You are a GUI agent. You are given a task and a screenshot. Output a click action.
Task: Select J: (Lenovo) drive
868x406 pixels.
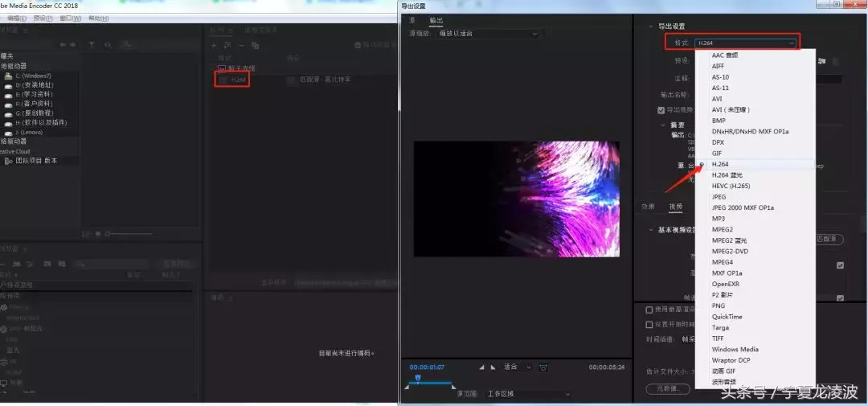[31, 133]
